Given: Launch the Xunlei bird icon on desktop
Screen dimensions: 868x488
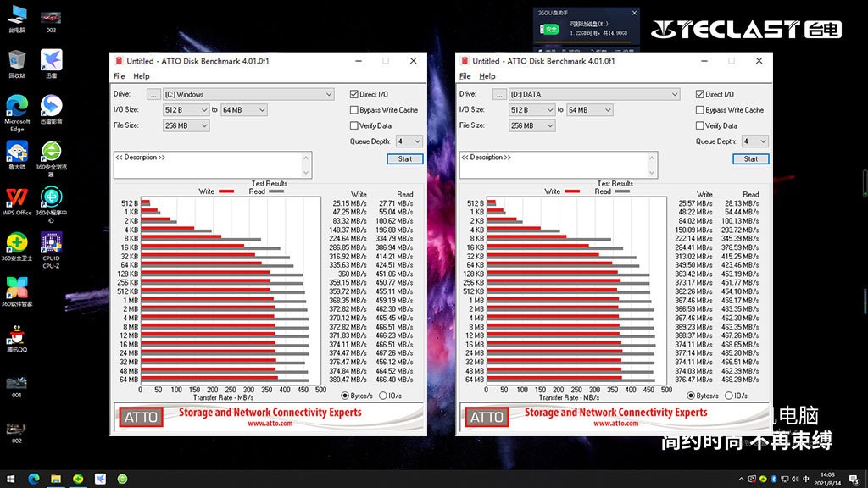Looking at the screenshot, I should (x=51, y=64).
